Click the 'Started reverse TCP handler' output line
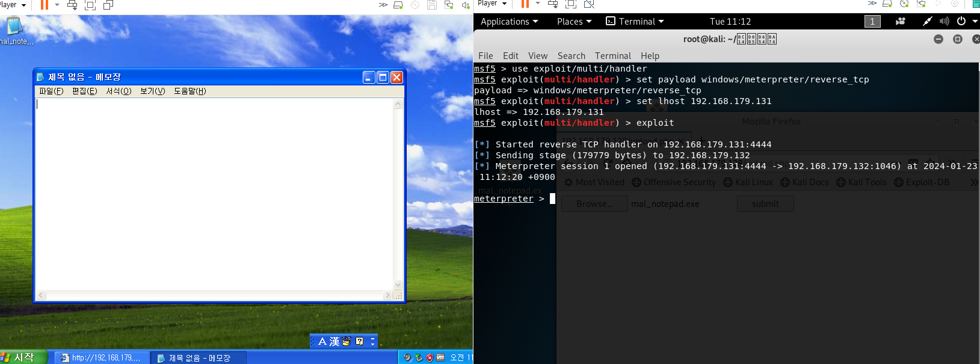Image resolution: width=980 pixels, height=364 pixels. pos(623,145)
